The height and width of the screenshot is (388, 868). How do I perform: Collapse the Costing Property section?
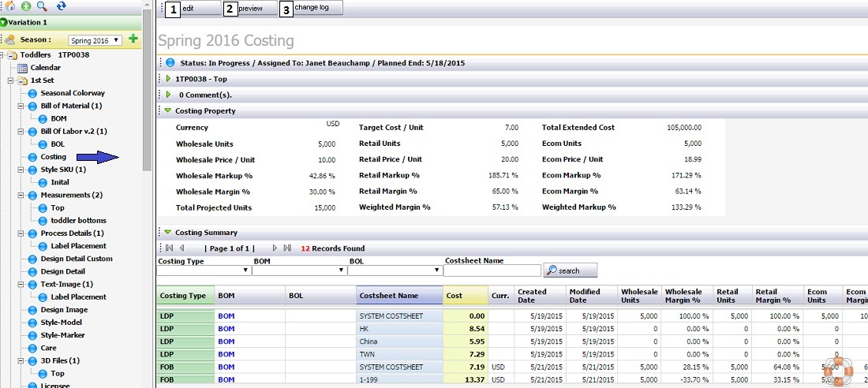168,111
